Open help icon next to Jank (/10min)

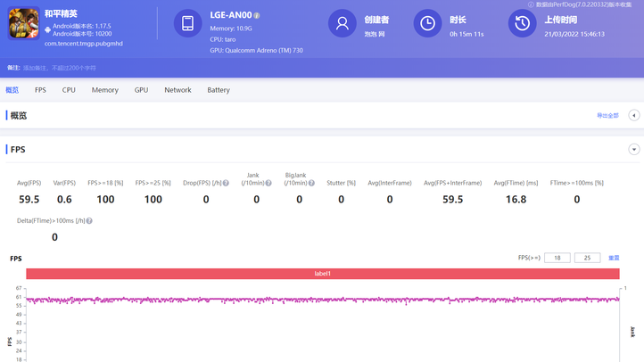[268, 183]
